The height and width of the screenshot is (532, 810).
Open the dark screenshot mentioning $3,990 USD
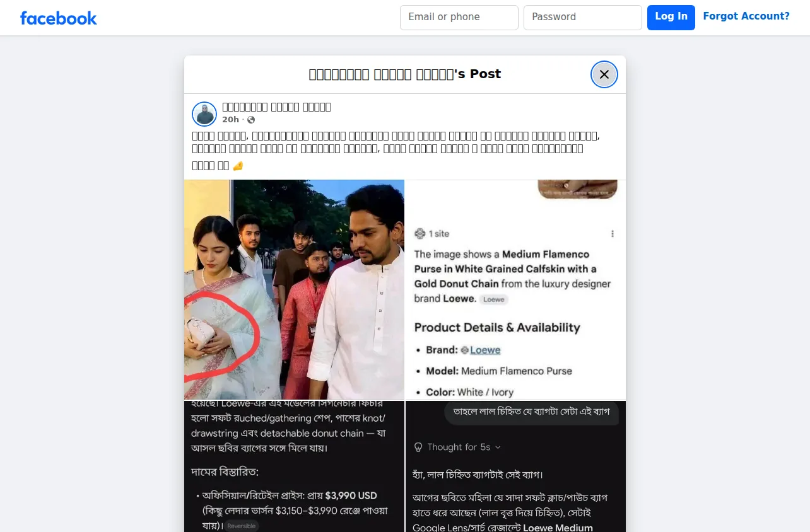point(294,466)
